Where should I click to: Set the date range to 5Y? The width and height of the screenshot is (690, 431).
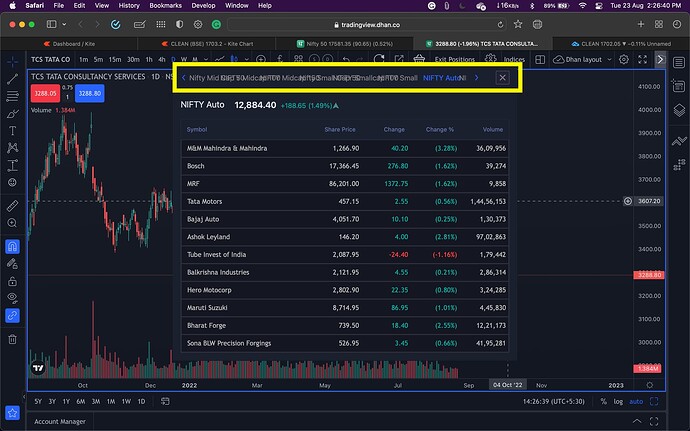tap(38, 402)
